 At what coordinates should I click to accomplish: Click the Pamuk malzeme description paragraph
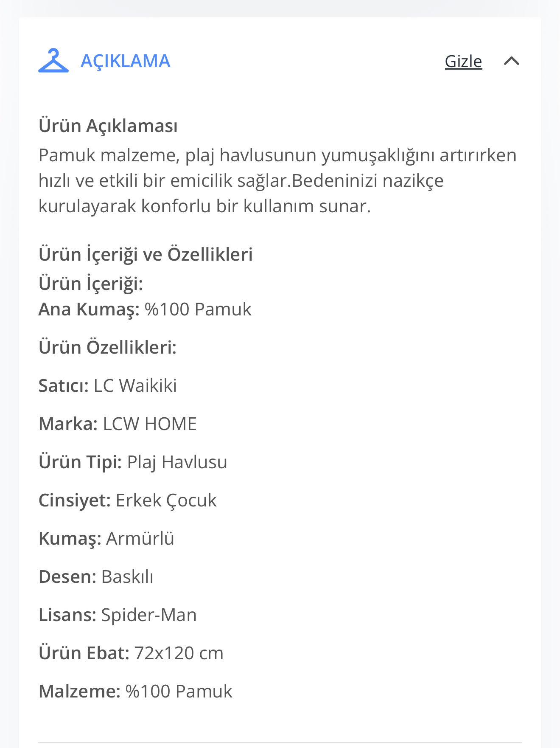coord(277,181)
